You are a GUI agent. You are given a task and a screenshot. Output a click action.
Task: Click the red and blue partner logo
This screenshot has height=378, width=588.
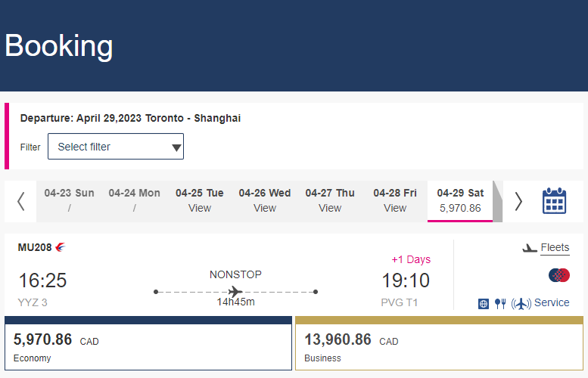pyautogui.click(x=559, y=275)
